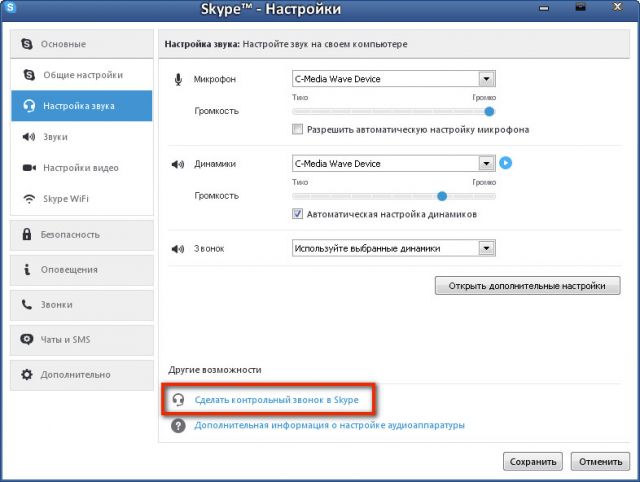
Task: Click the blue speaker test play icon
Action: pos(505,163)
